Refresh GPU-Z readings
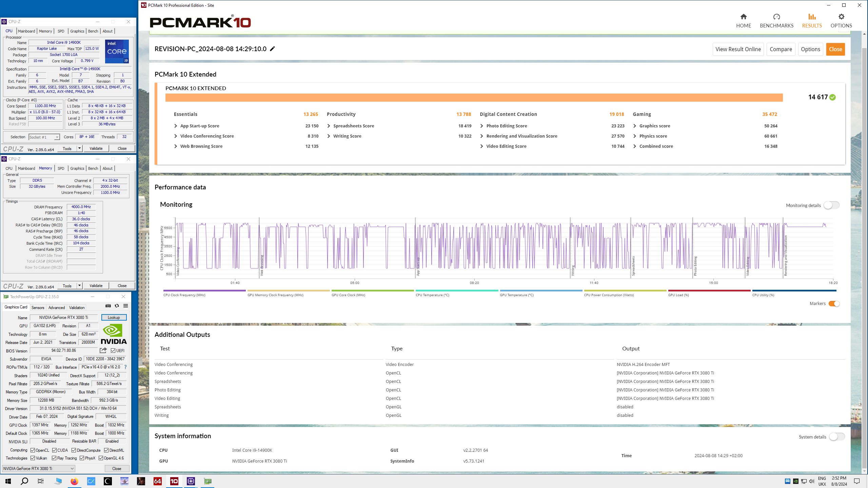This screenshot has width=868, height=488. 117,306
